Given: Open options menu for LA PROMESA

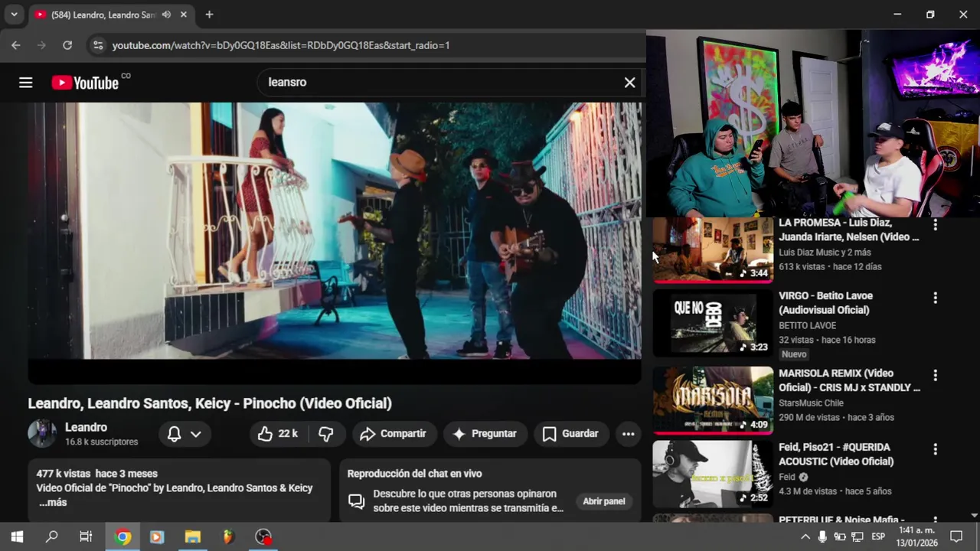Looking at the screenshot, I should pos(935,225).
